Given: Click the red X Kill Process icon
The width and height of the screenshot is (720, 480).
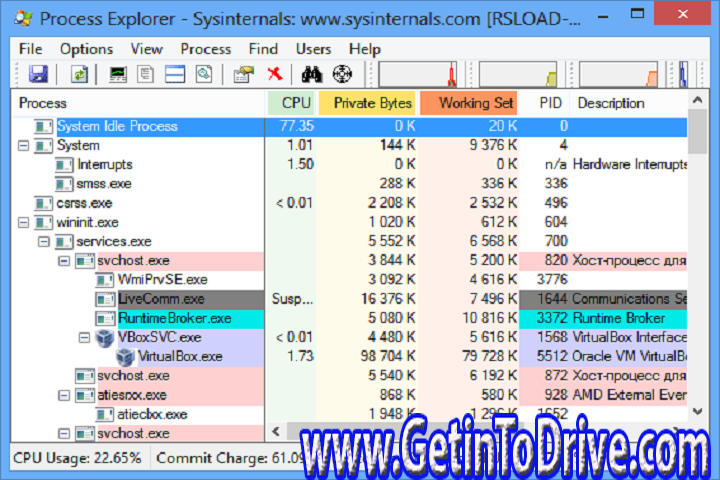Looking at the screenshot, I should point(275,73).
